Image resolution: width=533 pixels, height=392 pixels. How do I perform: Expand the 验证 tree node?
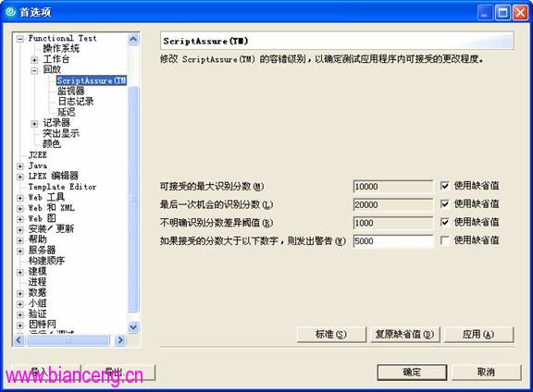(x=20, y=314)
